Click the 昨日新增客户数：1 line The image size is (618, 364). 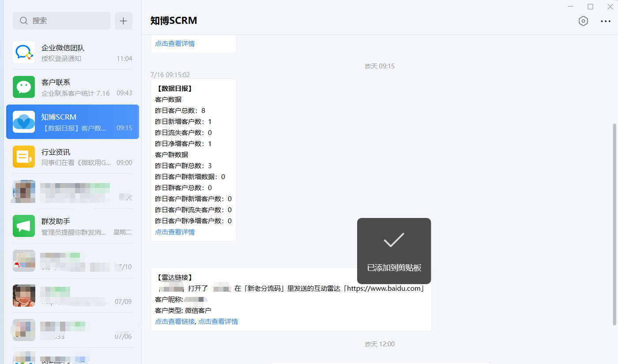183,122
